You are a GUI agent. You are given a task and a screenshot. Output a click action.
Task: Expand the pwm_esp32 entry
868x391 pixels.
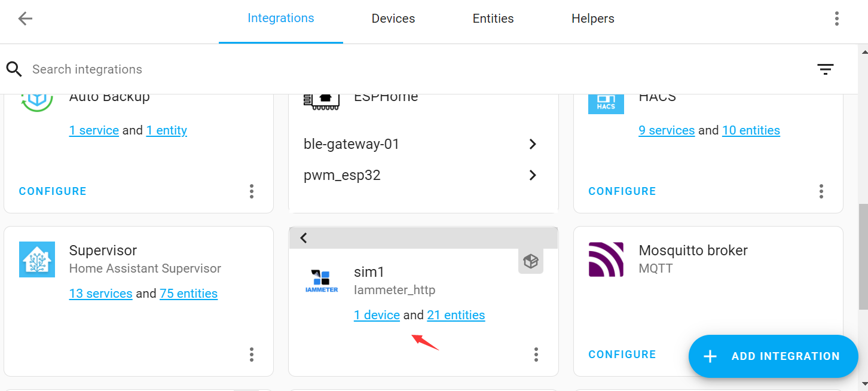(x=532, y=175)
